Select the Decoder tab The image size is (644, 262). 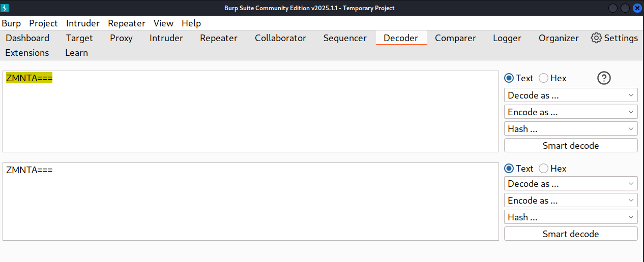tap(401, 38)
